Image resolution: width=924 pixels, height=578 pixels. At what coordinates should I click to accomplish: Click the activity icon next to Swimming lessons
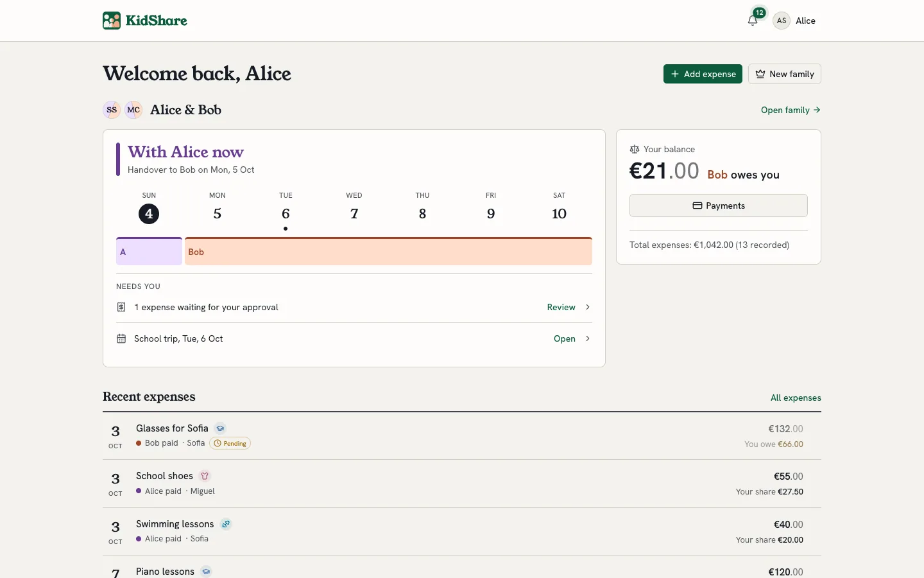click(226, 524)
